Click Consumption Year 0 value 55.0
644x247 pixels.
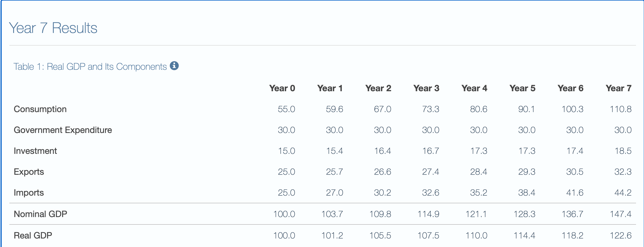pos(286,109)
